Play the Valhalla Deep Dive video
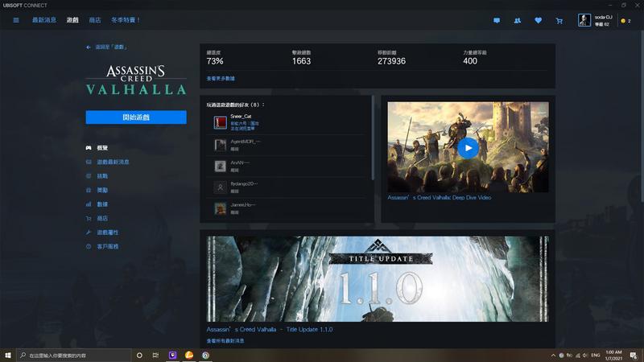 [468, 148]
